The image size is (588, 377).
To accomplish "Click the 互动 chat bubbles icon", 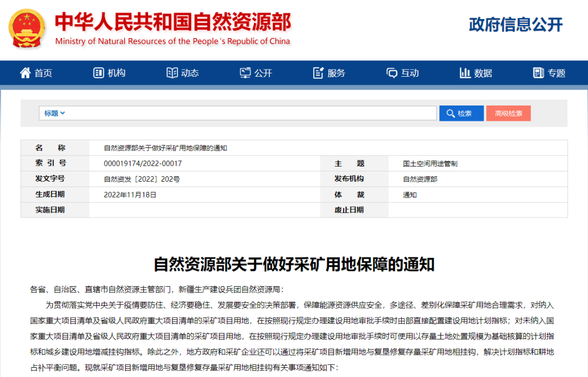I will 392,73.
